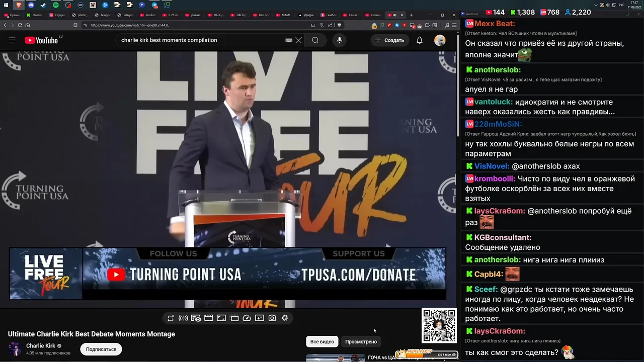The image size is (644, 362).
Task: Open the page zoom magnifier in address bar
Action: point(321,25)
